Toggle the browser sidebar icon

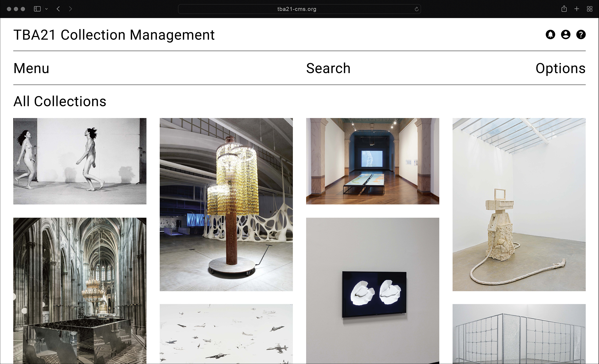[x=37, y=9]
